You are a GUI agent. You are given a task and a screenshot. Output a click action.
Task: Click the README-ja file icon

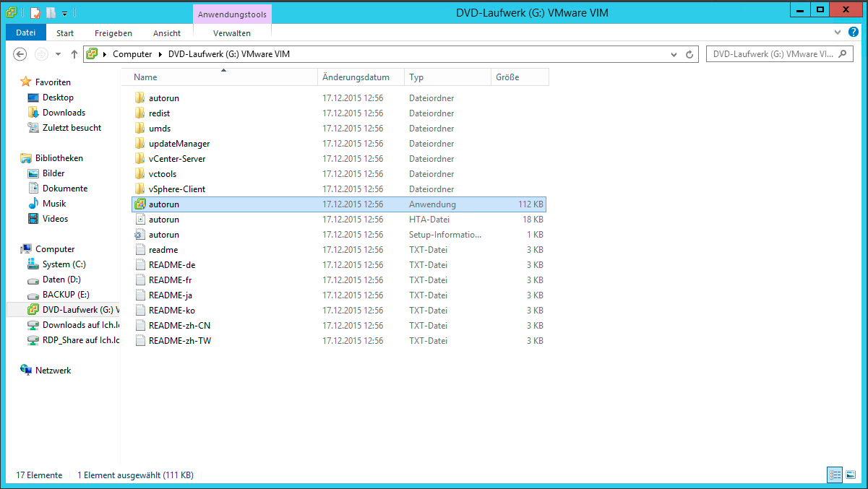click(x=140, y=295)
